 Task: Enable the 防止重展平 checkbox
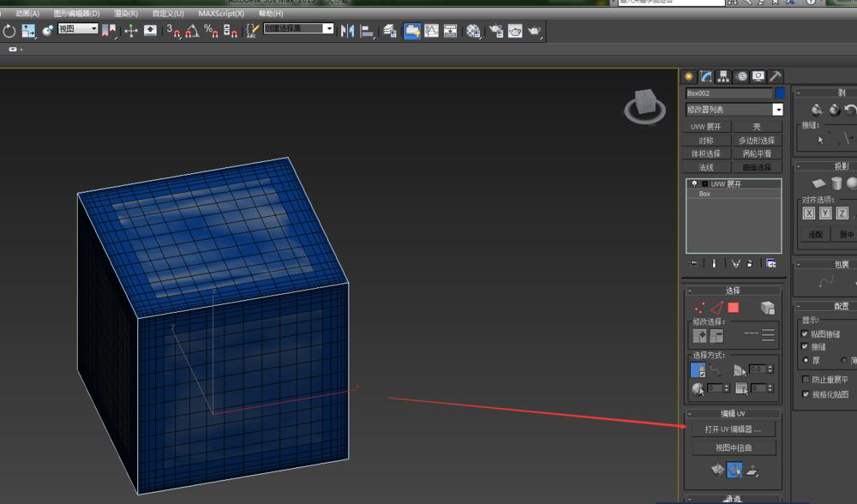(x=805, y=379)
